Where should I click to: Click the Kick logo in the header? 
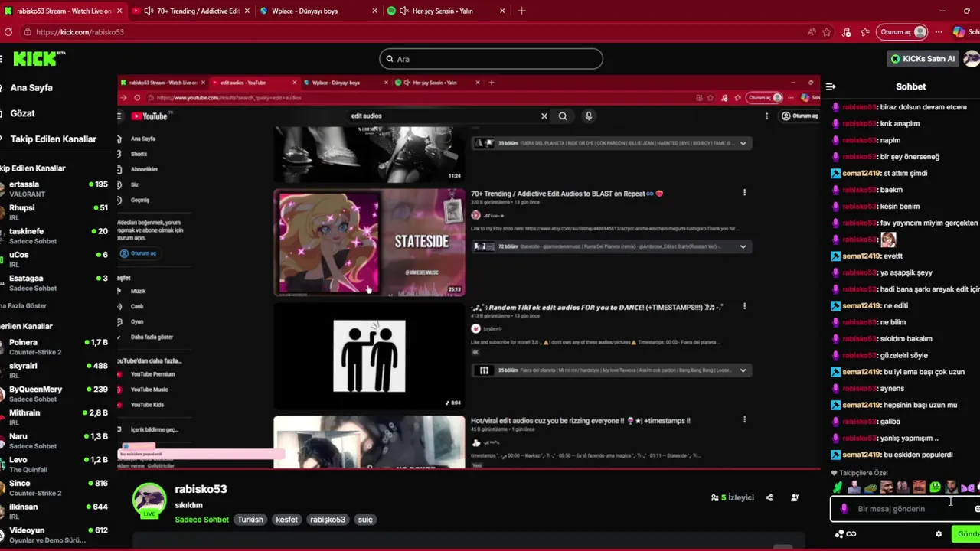pyautogui.click(x=38, y=59)
